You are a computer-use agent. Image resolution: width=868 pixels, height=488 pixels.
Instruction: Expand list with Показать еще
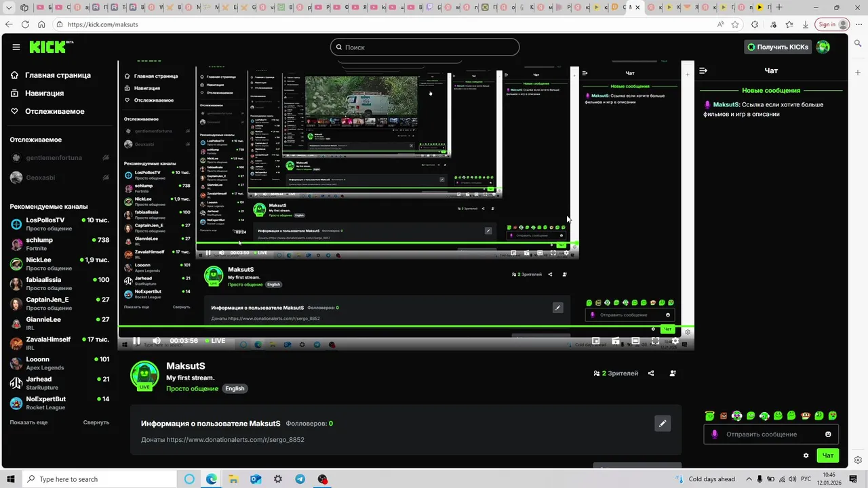[28, 422]
